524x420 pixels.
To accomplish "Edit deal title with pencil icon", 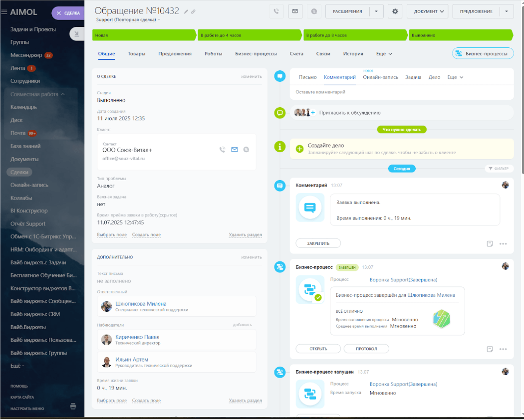I will 186,11.
